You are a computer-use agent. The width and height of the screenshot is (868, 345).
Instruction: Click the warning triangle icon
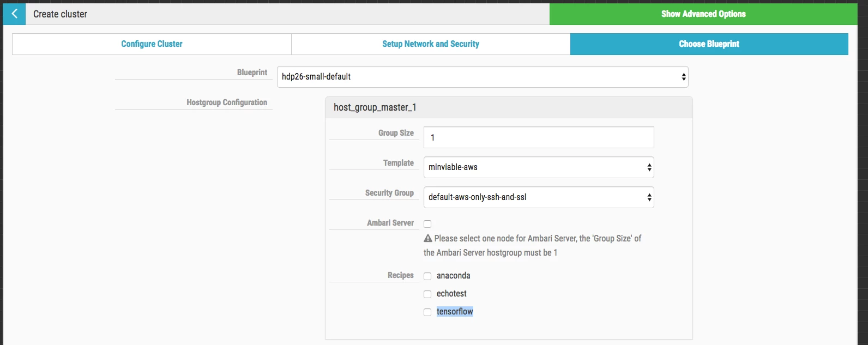coord(428,238)
